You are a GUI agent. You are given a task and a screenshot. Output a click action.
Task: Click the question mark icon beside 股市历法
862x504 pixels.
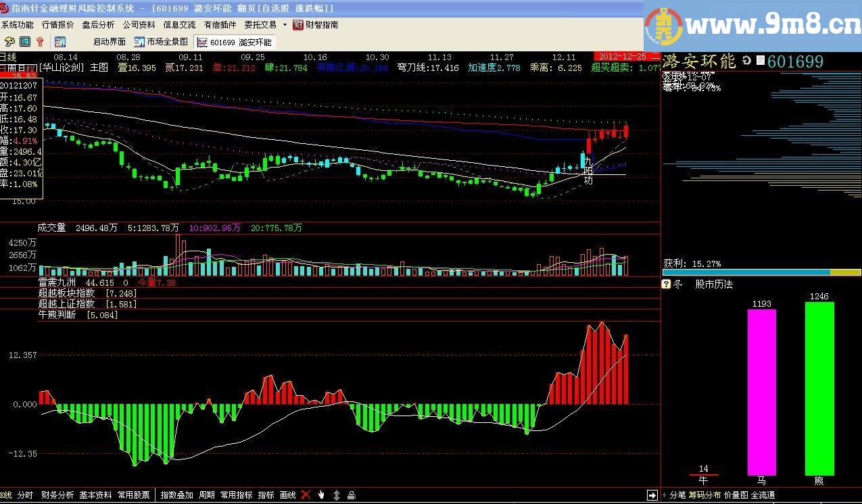point(666,284)
